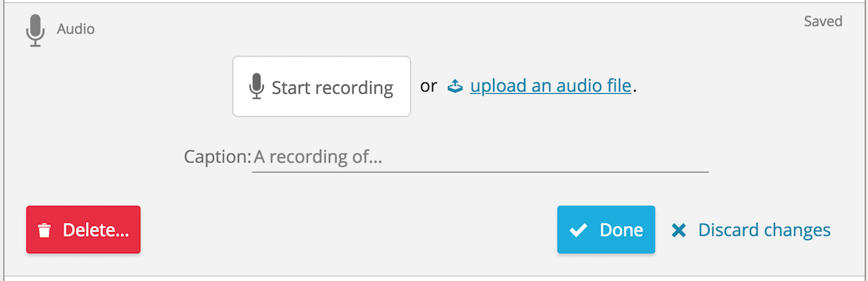The height and width of the screenshot is (281, 868).
Task: Click the microphone icon inside Start recording
Action: 256,86
